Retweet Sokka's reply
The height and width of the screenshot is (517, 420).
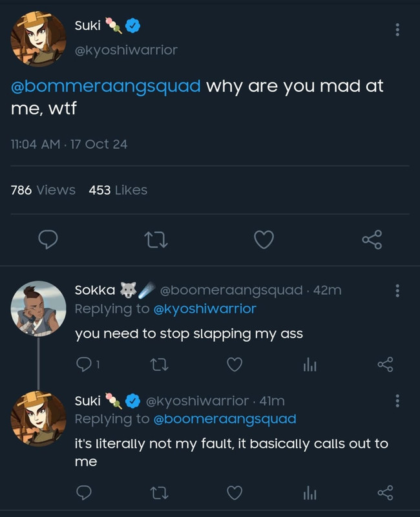pos(160,365)
